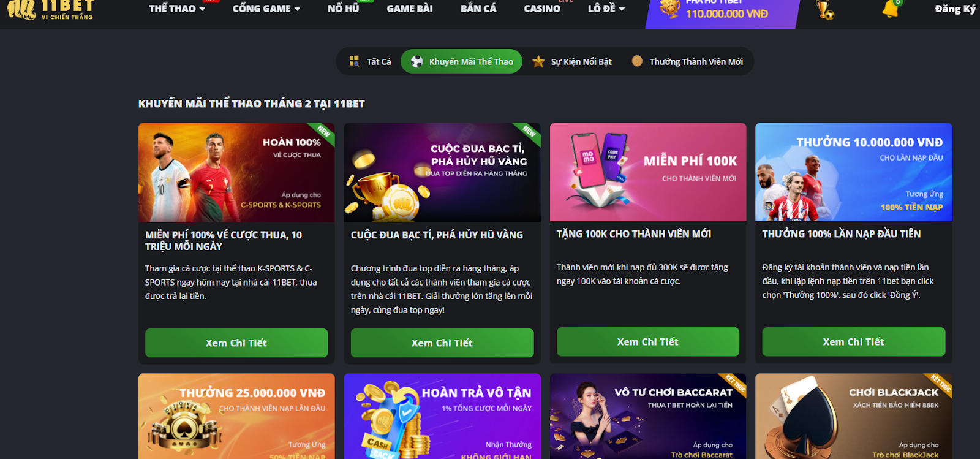Click Xem Chi Tiết under Tặng 100K

648,342
